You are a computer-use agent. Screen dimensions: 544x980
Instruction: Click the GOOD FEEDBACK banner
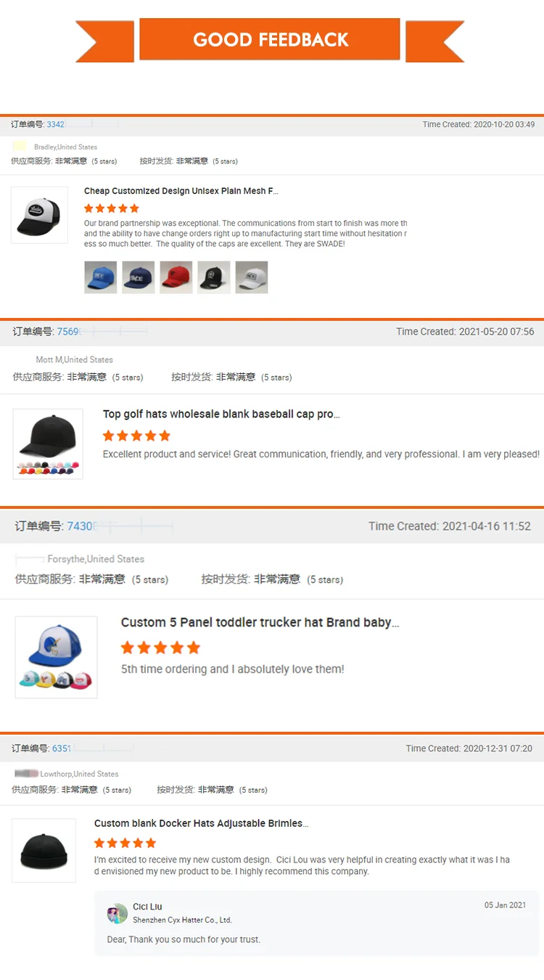click(x=270, y=39)
